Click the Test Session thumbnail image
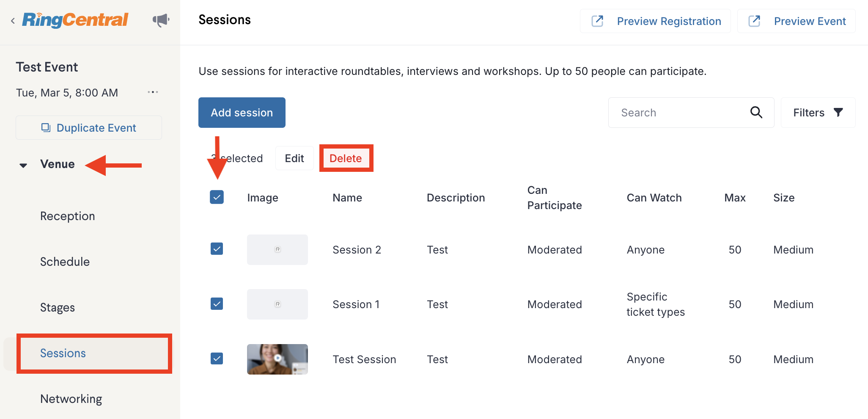The height and width of the screenshot is (419, 868). coord(277,359)
